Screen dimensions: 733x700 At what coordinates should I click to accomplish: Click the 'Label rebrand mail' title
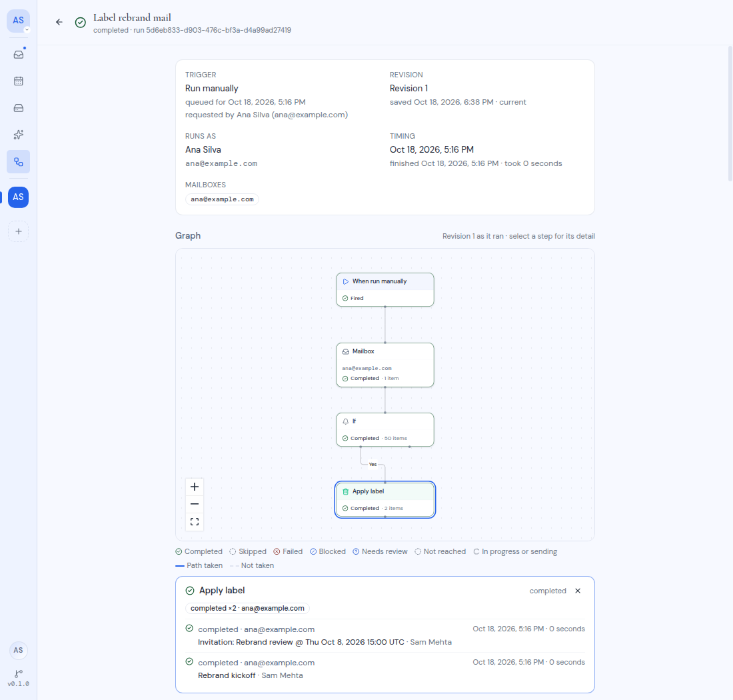[x=133, y=17]
